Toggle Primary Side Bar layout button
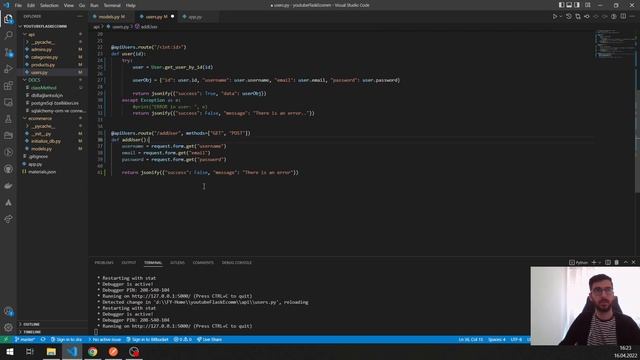 point(562,5)
